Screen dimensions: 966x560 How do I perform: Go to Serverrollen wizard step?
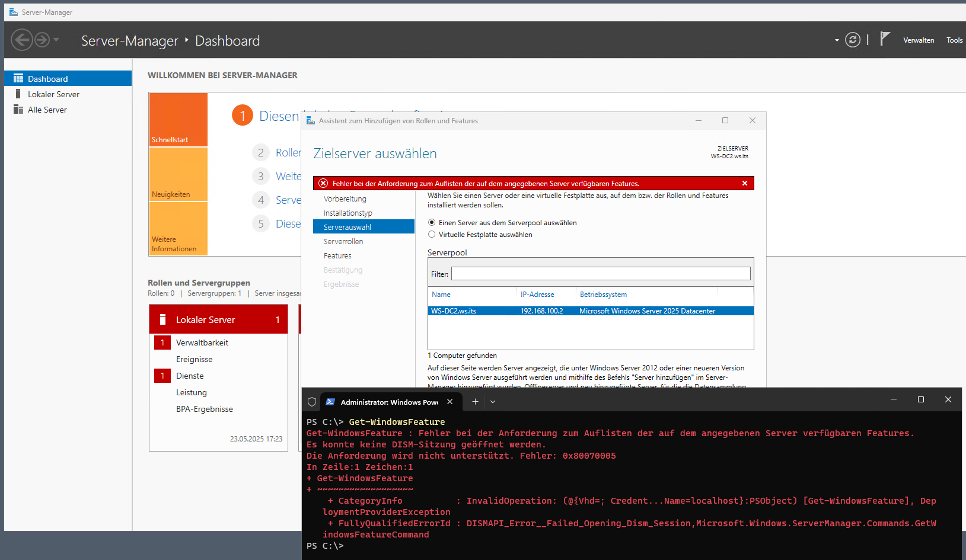[x=343, y=242]
